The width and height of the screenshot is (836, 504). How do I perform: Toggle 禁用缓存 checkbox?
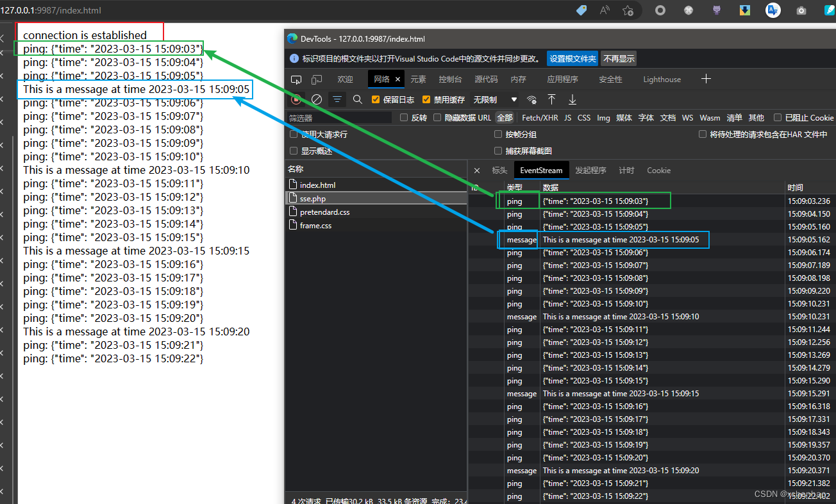coord(426,99)
